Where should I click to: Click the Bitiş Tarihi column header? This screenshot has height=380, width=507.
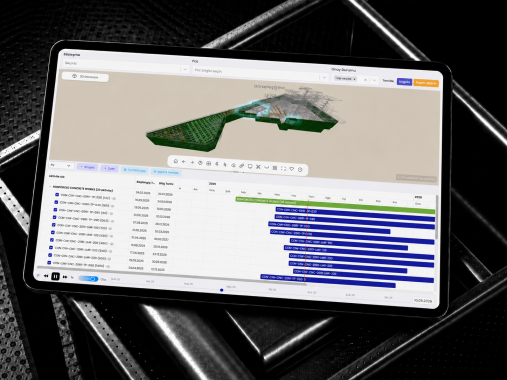[x=166, y=184]
